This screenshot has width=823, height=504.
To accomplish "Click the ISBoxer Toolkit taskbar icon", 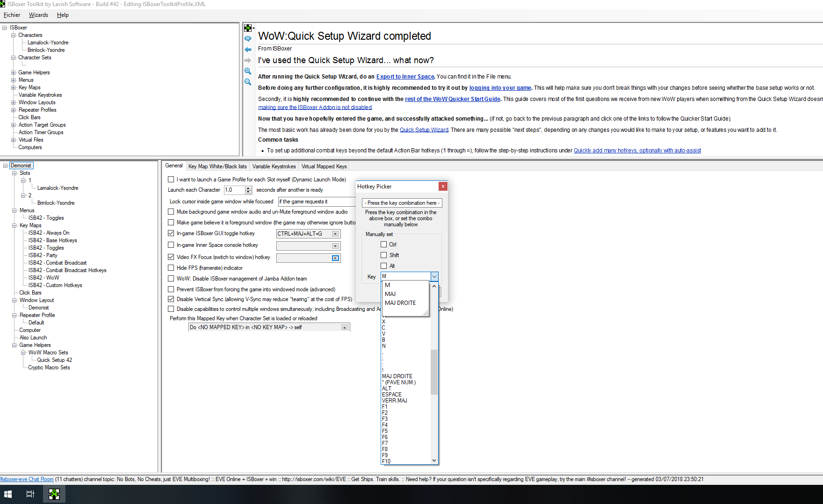I will click(54, 494).
